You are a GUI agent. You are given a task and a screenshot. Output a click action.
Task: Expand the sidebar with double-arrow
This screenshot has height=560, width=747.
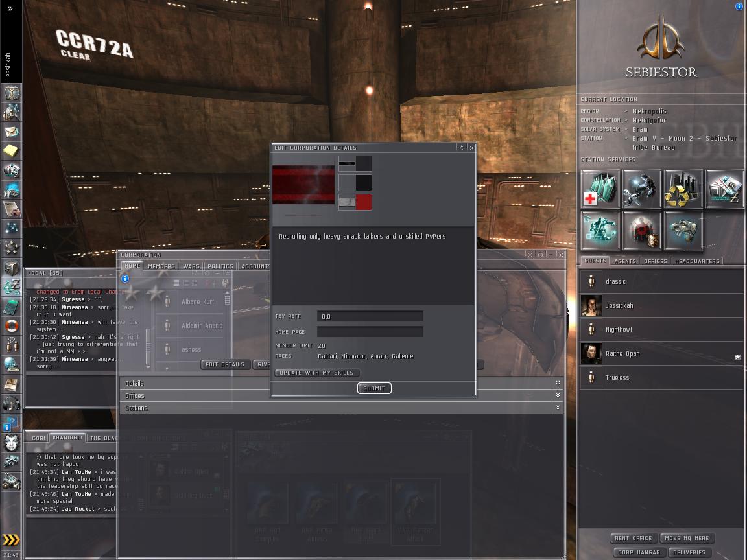[x=10, y=8]
